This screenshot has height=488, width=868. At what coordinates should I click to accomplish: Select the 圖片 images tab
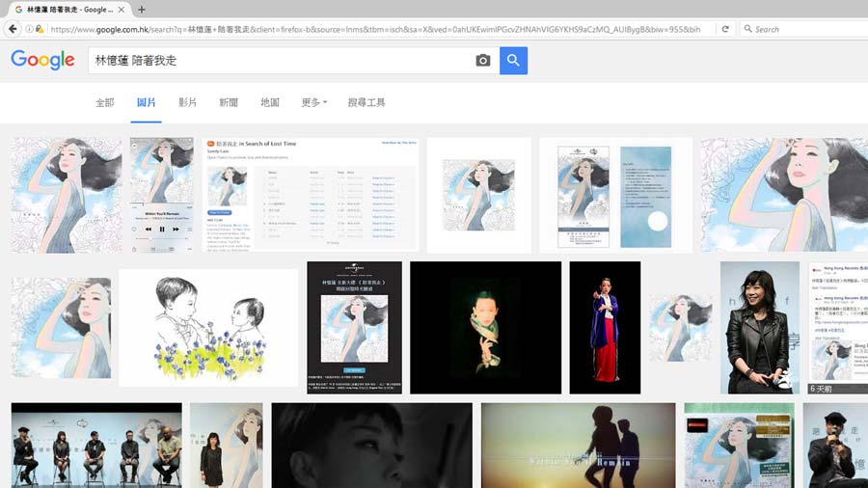point(147,102)
